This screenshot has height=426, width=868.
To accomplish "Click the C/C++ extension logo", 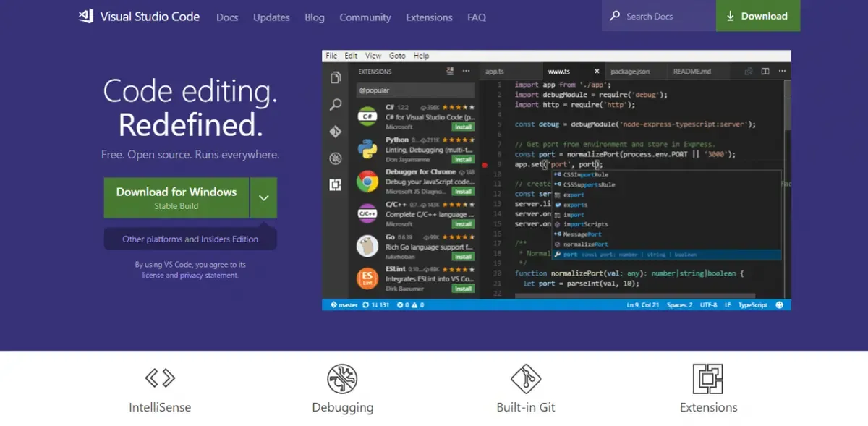I will coord(367,214).
